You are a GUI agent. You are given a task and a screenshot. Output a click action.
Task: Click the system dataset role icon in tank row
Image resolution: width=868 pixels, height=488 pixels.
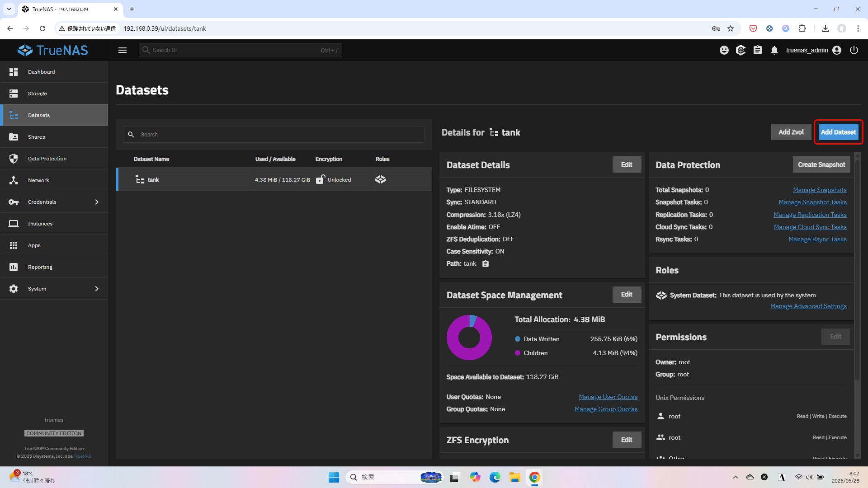381,179
